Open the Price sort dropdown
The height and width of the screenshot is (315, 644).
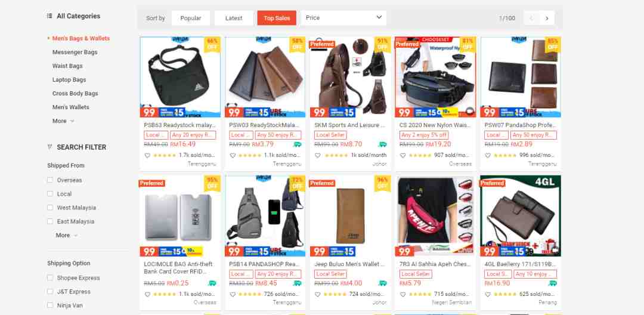pyautogui.click(x=343, y=18)
